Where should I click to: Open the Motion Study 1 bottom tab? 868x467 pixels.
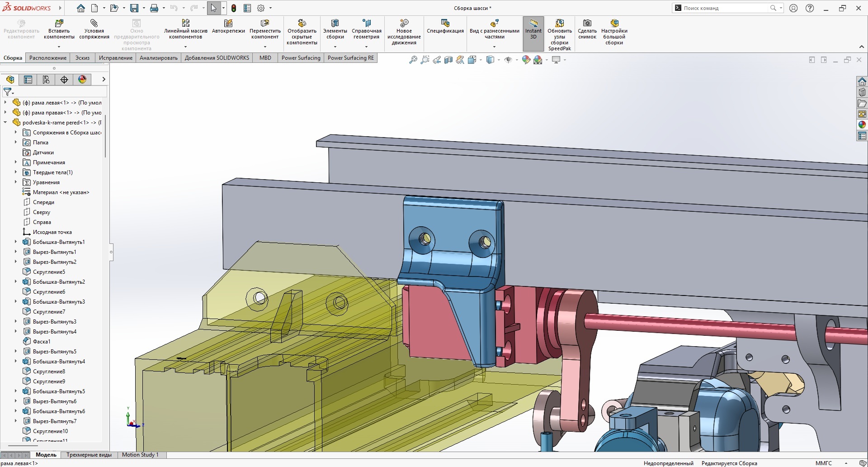click(x=140, y=455)
